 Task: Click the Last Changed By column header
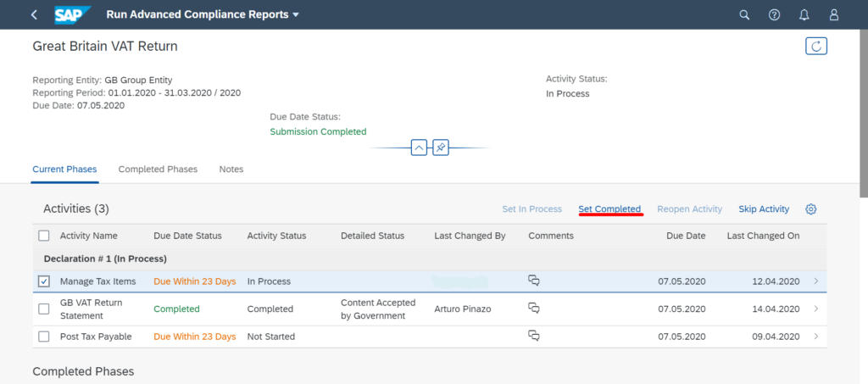(470, 236)
